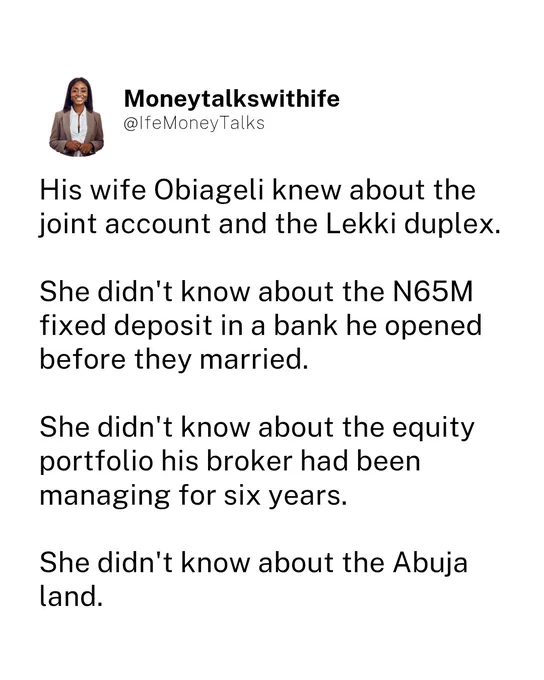Click the word 'opened' in second paragraph
Image resolution: width=544 pixels, height=680 pixels.
[x=433, y=326]
